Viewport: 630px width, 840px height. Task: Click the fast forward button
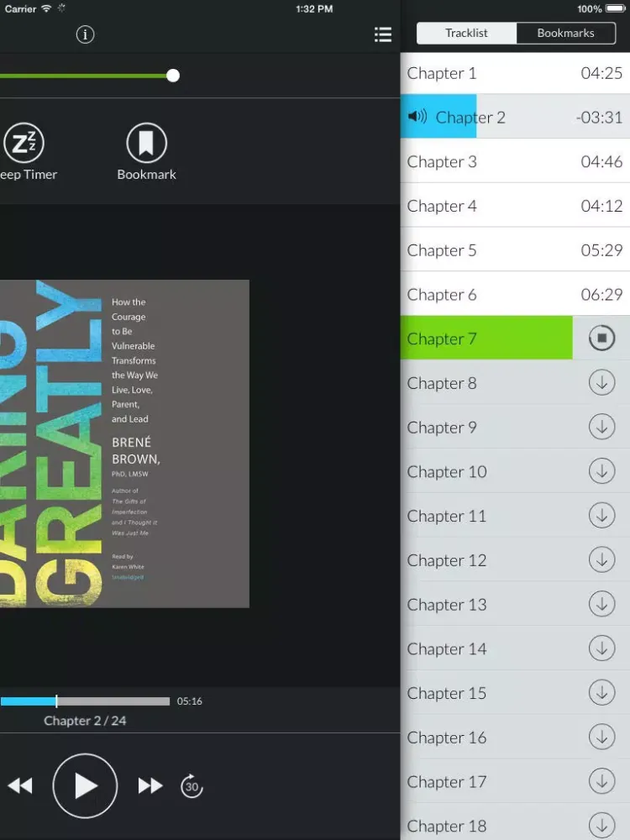tap(150, 786)
